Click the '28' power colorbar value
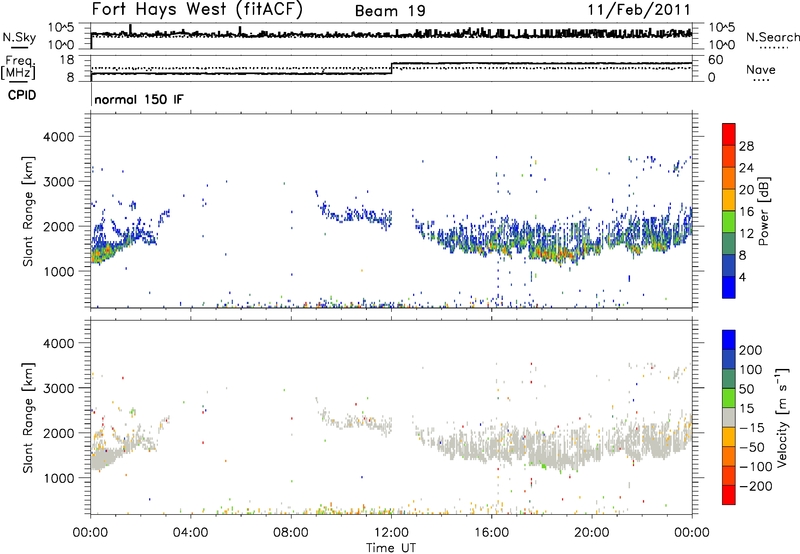 [746, 146]
